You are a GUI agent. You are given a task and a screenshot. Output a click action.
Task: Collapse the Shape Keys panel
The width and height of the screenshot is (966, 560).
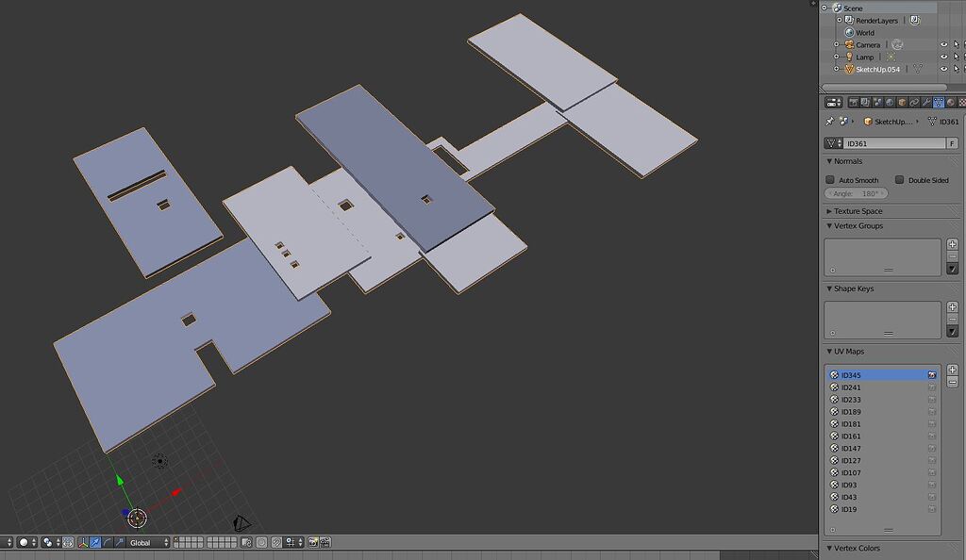[850, 288]
